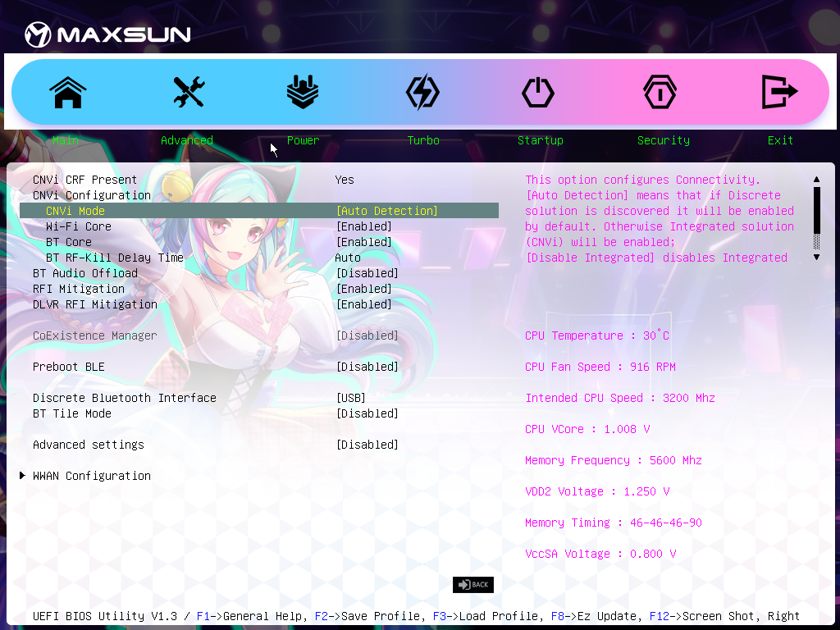The image size is (840, 630).
Task: Click F3 Load Profile shortcut text
Action: (x=489, y=616)
